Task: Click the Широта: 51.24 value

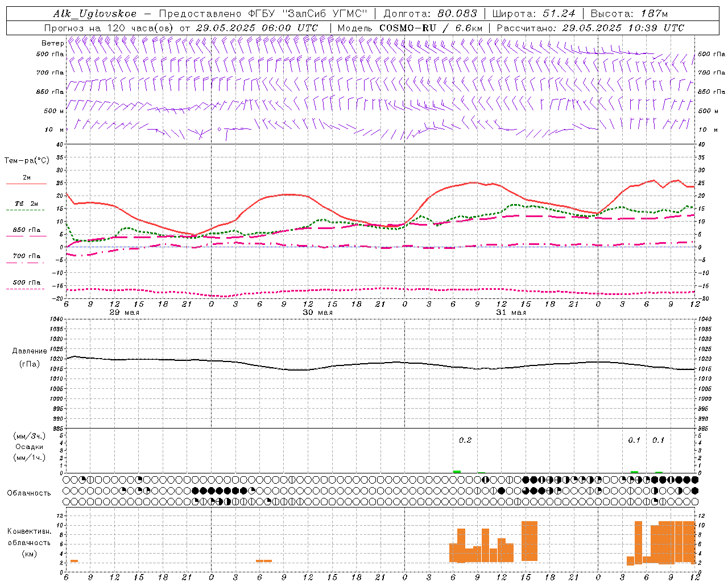Action: 533,14
